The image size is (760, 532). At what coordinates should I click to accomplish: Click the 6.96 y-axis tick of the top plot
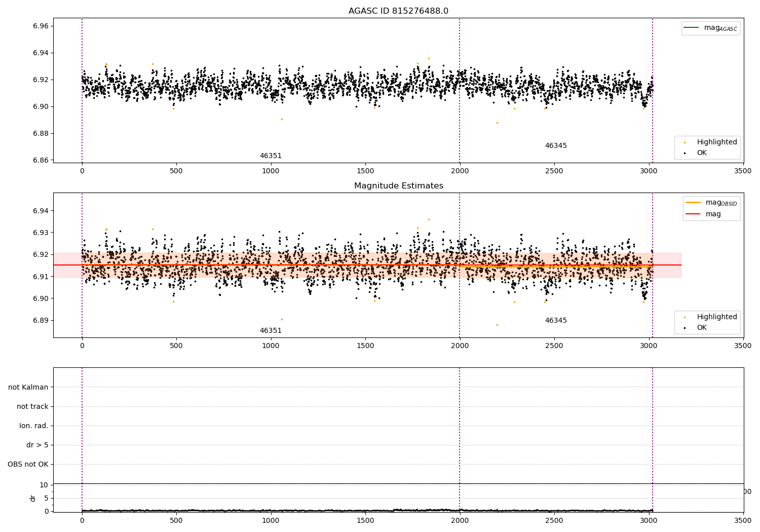[x=40, y=26]
